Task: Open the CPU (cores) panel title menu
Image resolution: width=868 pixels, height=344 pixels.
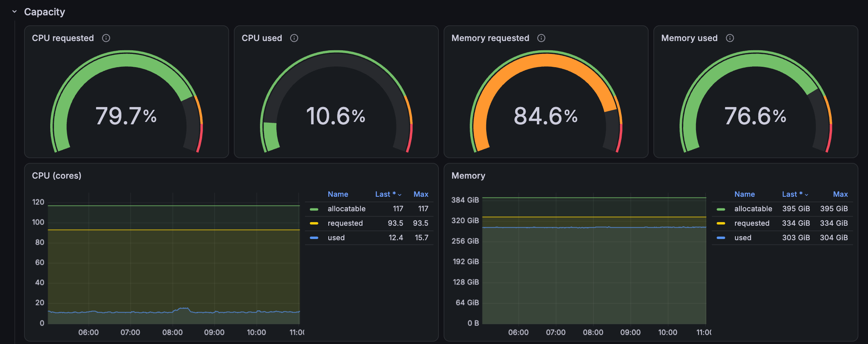Action: pos(57,176)
